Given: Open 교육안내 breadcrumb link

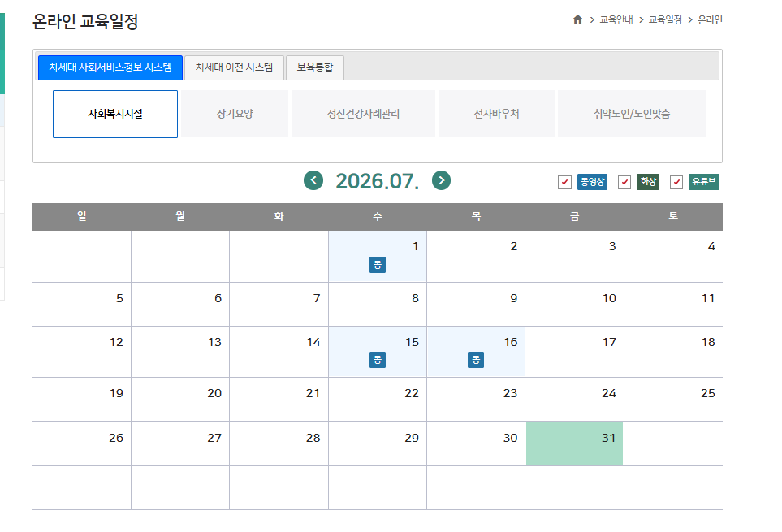Looking at the screenshot, I should point(616,19).
